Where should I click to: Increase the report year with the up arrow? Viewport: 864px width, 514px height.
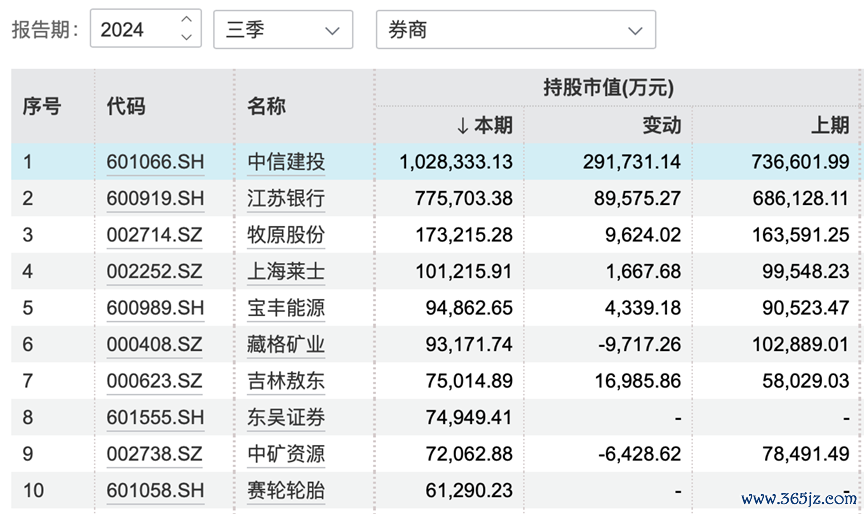coord(186,19)
